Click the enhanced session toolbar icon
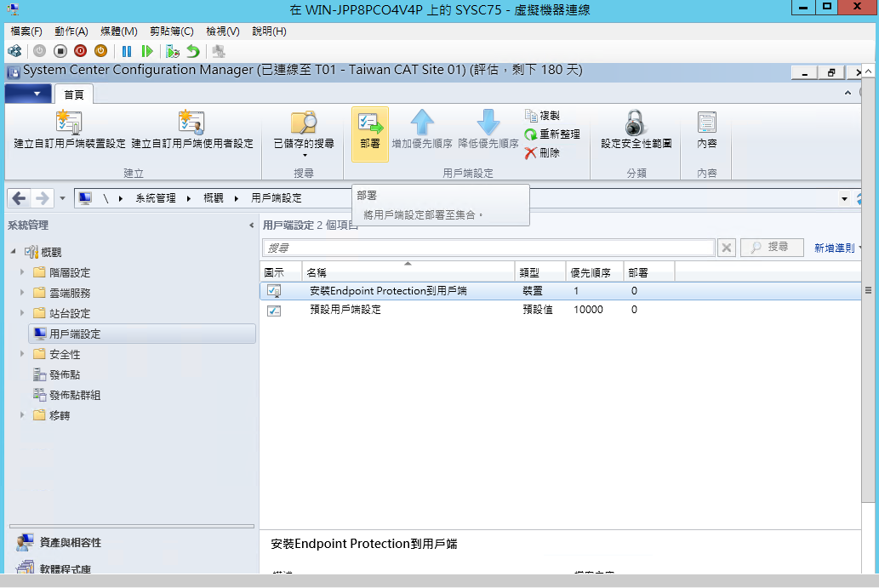This screenshot has width=879, height=588. click(219, 52)
